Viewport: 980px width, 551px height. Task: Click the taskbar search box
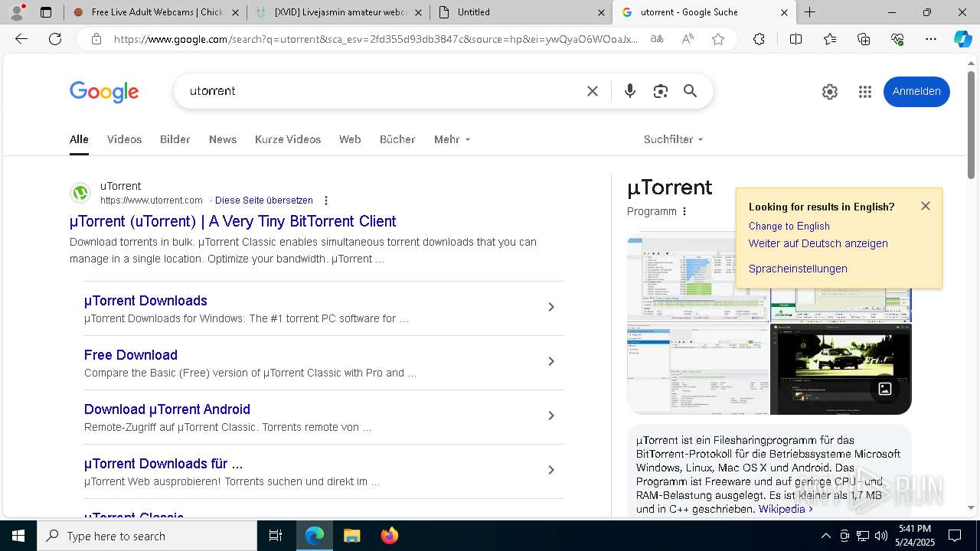[147, 536]
